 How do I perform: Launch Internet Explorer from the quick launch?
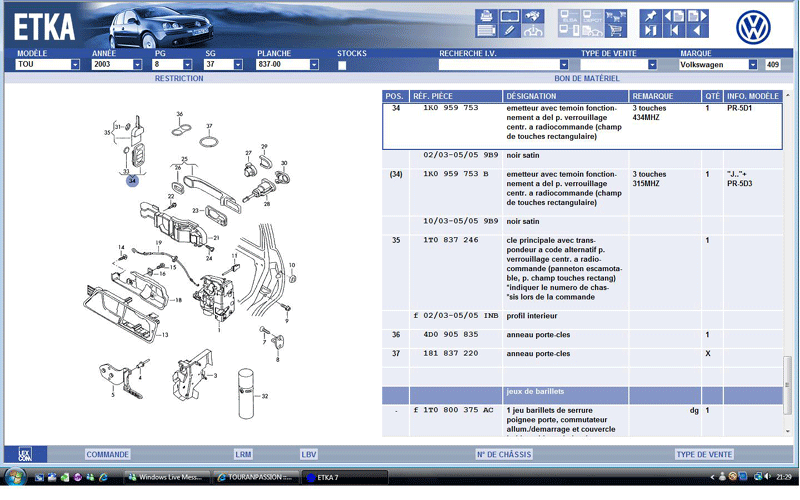tap(103, 477)
